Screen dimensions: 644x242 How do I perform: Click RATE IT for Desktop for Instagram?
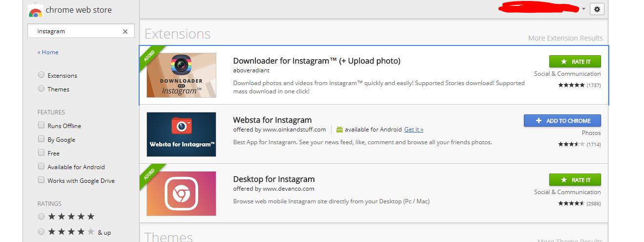[575, 180]
